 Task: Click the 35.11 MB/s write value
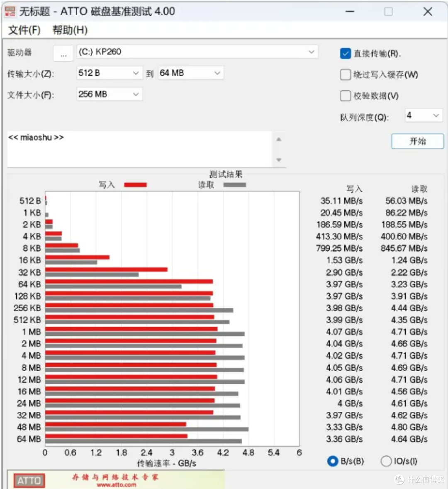(341, 201)
